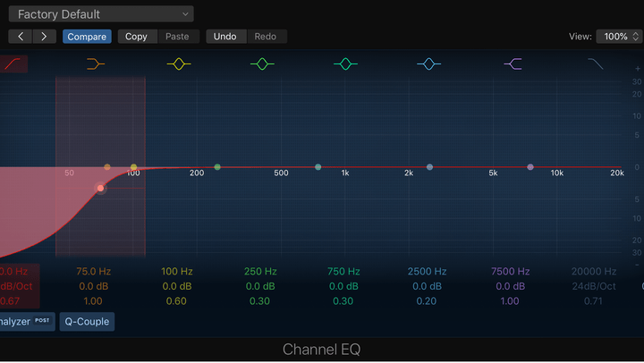Toggle the purple high shelf band icon
644x363 pixels.
pyautogui.click(x=513, y=64)
